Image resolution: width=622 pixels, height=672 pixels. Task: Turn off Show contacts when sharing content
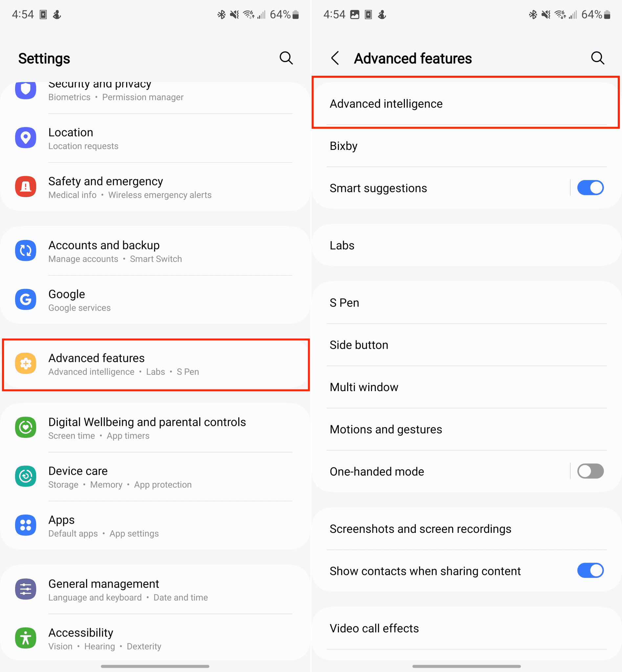click(590, 570)
